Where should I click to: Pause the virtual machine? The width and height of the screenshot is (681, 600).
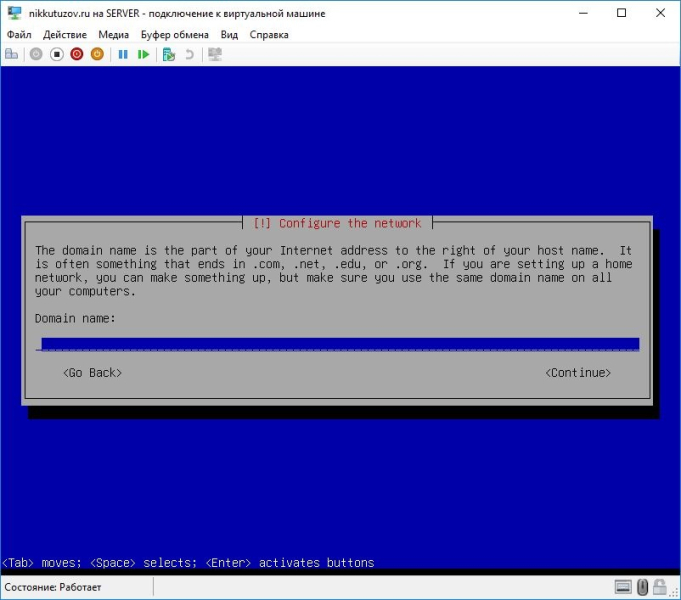(123, 54)
